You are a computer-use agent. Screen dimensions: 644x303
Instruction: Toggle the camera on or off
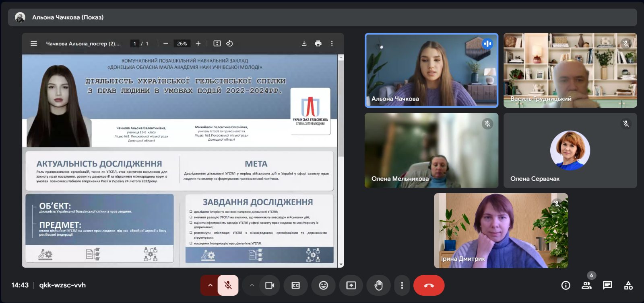(270, 285)
